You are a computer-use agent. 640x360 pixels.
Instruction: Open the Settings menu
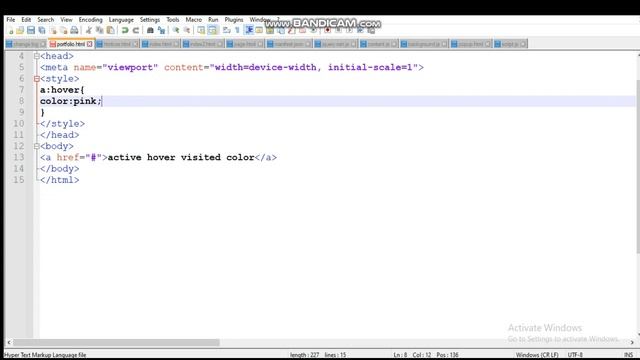point(150,20)
